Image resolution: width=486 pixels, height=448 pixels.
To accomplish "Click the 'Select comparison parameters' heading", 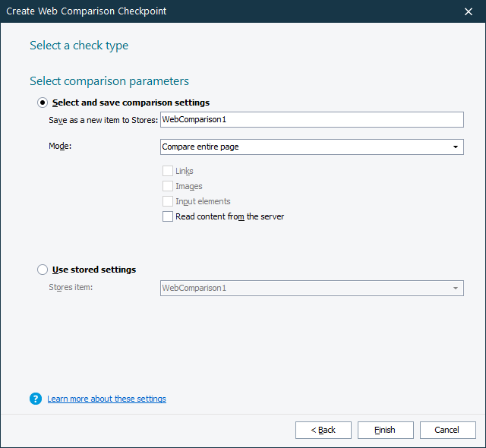I will click(109, 81).
